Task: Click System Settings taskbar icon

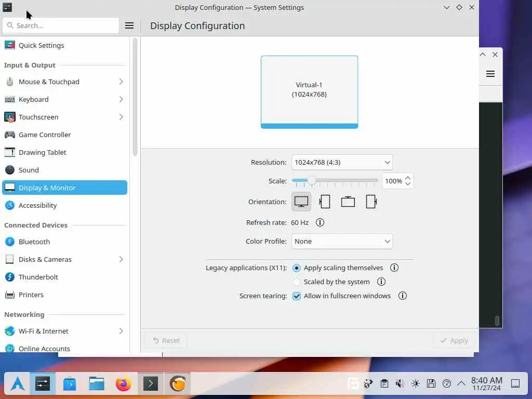Action: pos(43,384)
